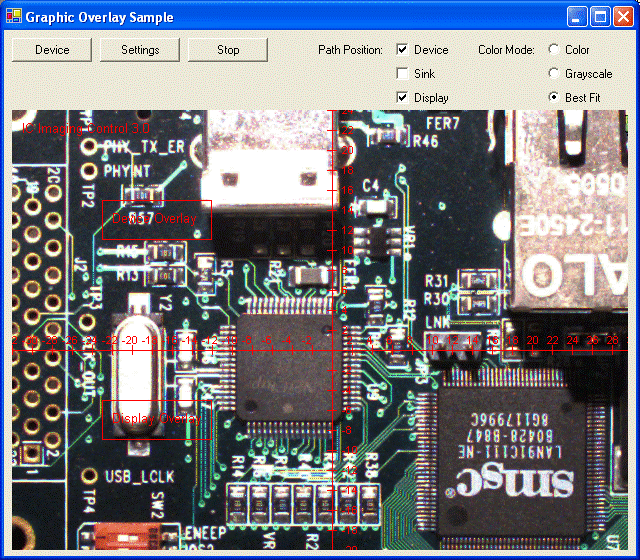Open the Settings dialog
The height and width of the screenshot is (560, 640).
[140, 50]
